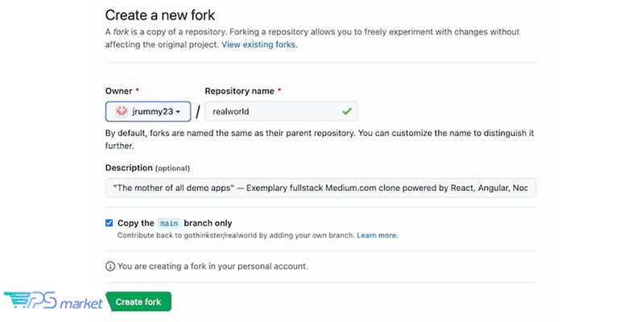Click the green checkmark in repository name field
The width and height of the screenshot is (644, 322).
347,111
